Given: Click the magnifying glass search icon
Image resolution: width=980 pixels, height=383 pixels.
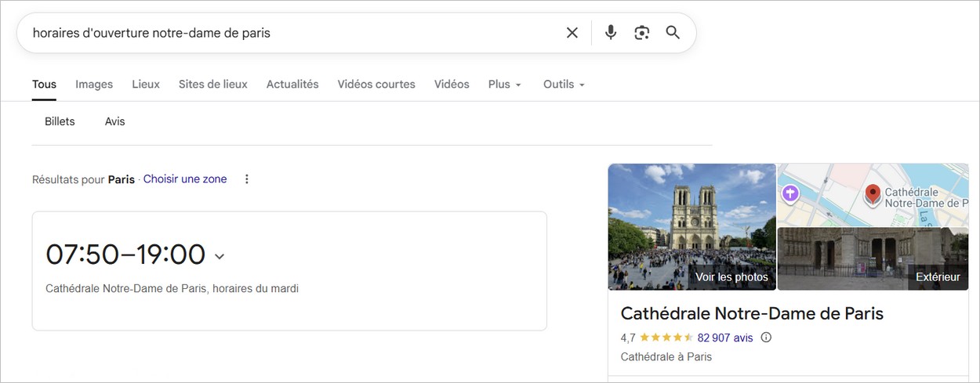Looking at the screenshot, I should click(673, 33).
